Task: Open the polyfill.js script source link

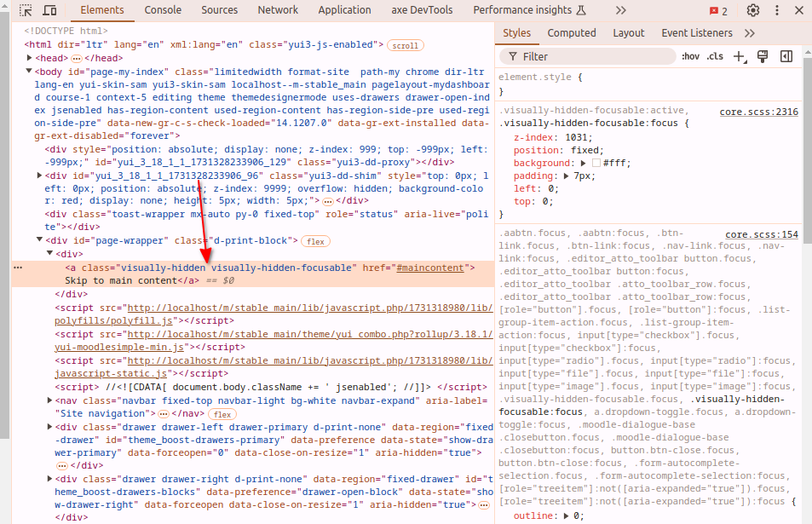Action: (274, 314)
